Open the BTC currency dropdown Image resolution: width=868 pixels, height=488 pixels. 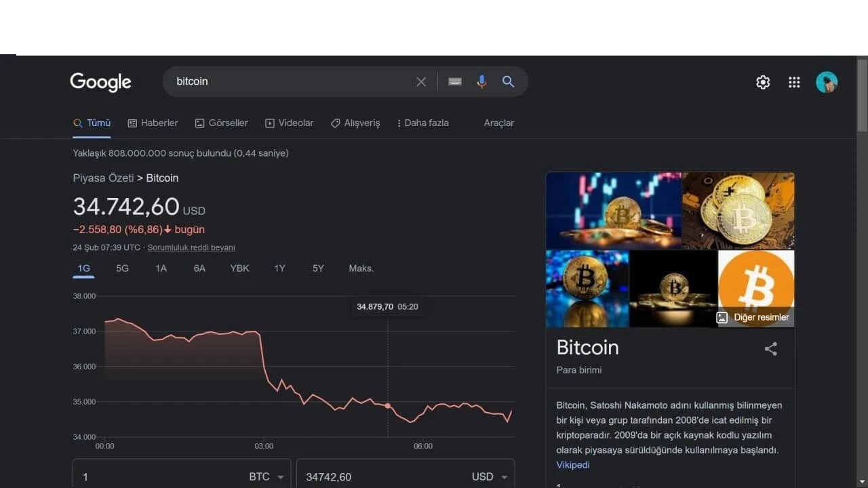tap(267, 476)
